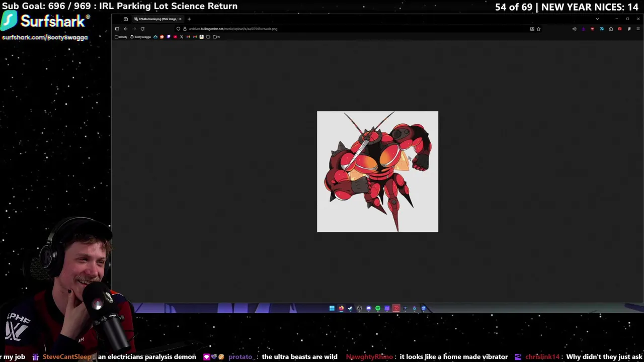This screenshot has height=362, width=644.
Task: Open the highlighted red taskbar app
Action: 396,308
